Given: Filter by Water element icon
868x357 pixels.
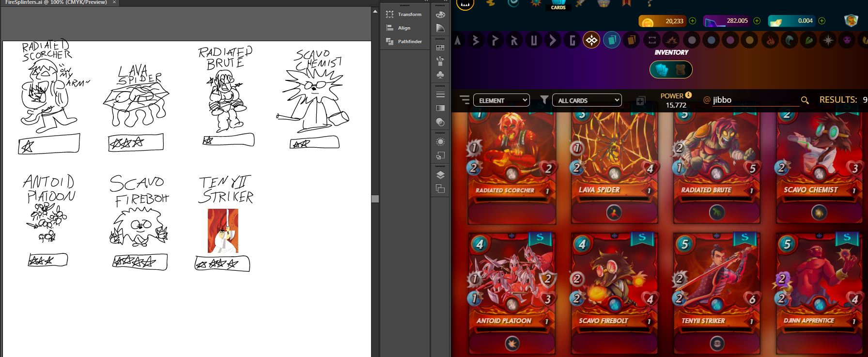Looking at the screenshot, I should (790, 40).
